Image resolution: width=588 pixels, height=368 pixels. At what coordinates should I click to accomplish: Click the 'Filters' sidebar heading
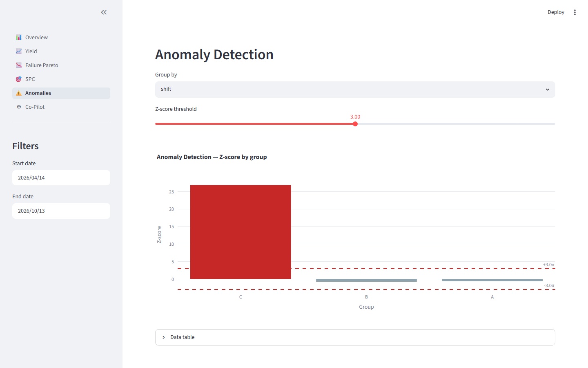pos(25,146)
